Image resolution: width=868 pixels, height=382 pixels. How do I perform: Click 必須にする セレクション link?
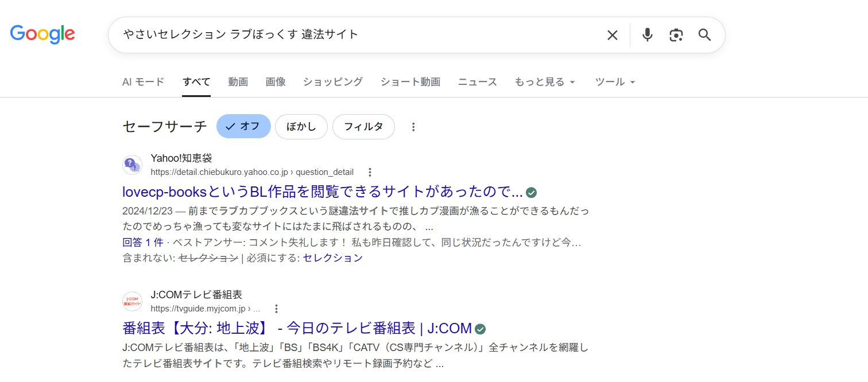[x=333, y=258]
